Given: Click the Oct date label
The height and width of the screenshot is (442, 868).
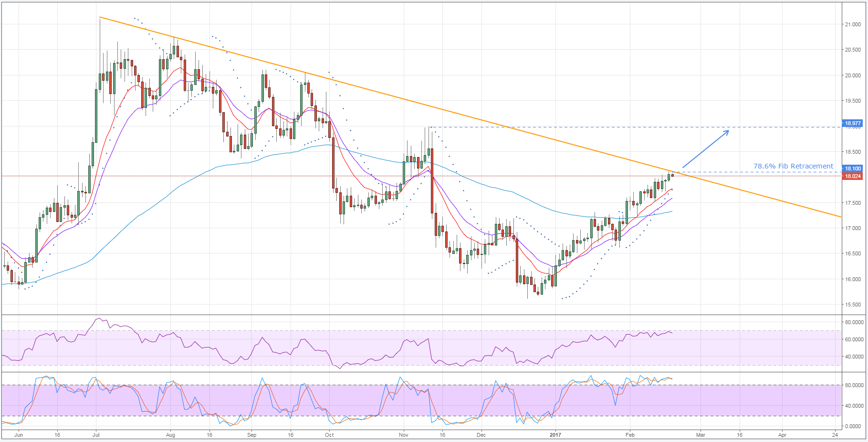Looking at the screenshot, I should click(x=329, y=435).
